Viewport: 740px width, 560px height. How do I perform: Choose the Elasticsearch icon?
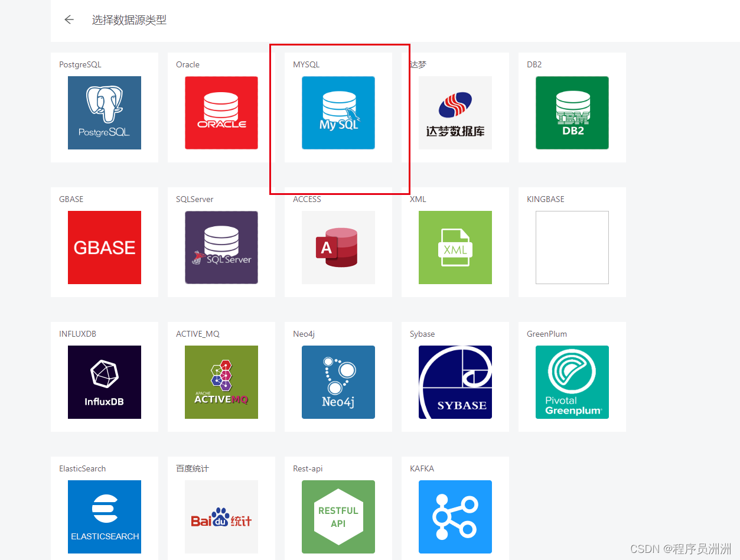pyautogui.click(x=105, y=517)
